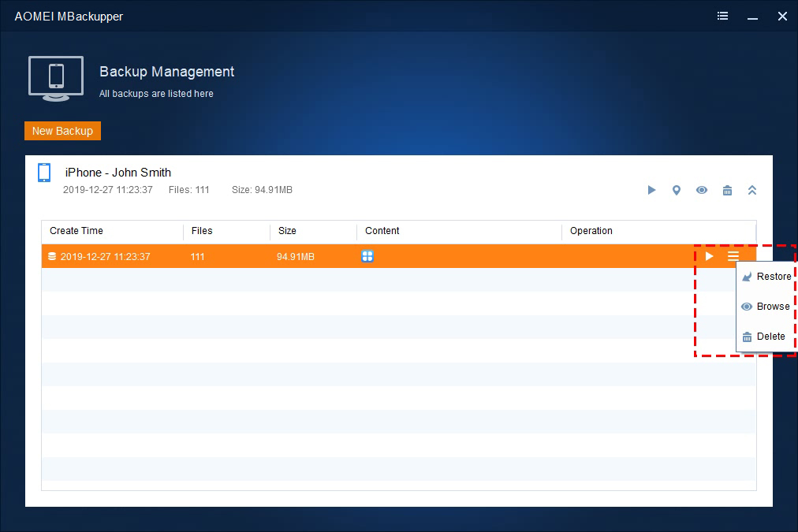
Task: Delete backup using header trash icon
Action: click(x=727, y=190)
